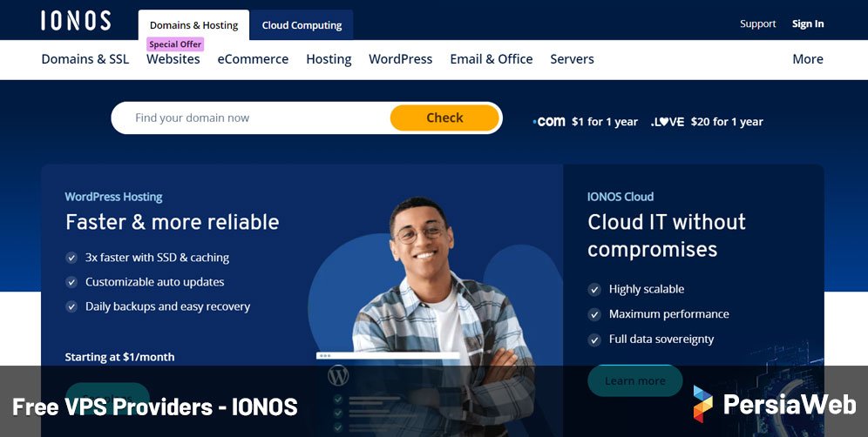The width and height of the screenshot is (868, 437).
Task: Click checkmark beside Customizable auto updates
Action: (71, 282)
